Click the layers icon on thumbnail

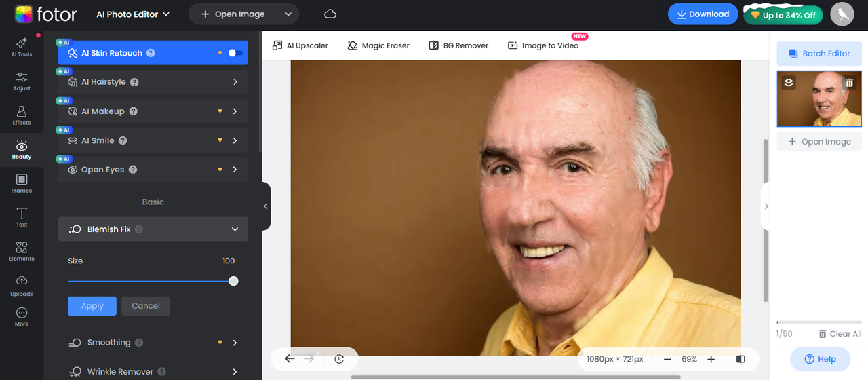789,83
